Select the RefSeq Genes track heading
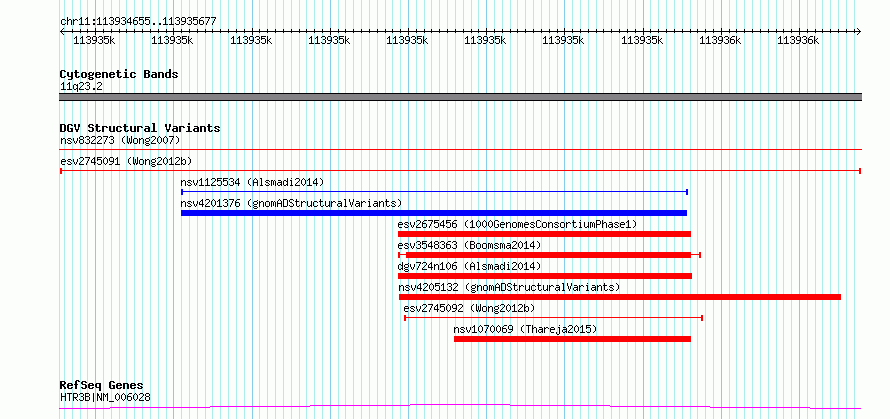The image size is (890, 419). (x=101, y=386)
